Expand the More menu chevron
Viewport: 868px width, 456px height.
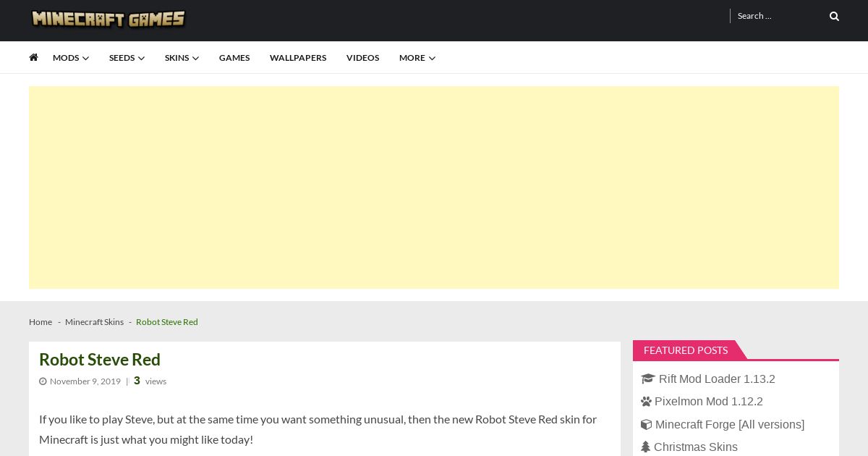pyautogui.click(x=432, y=58)
